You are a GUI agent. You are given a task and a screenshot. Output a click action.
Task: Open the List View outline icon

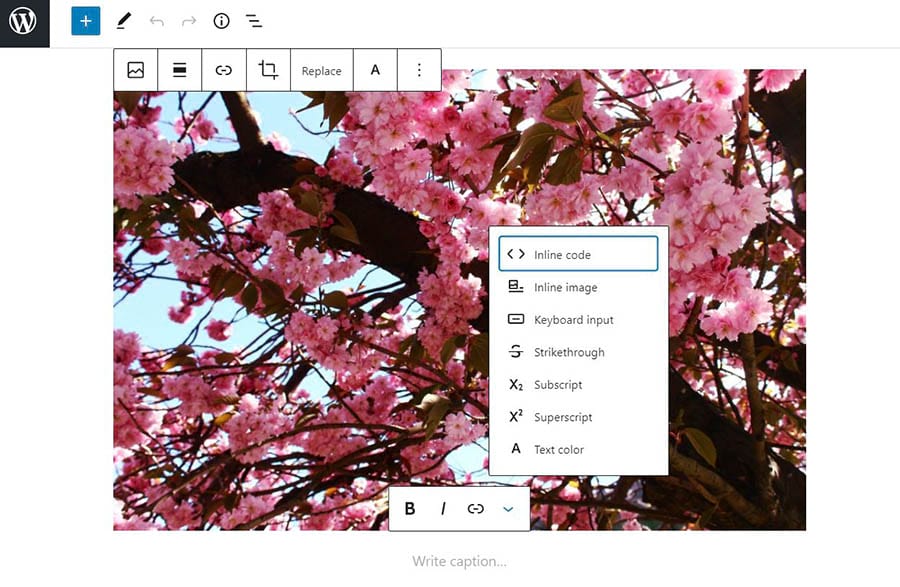coord(254,21)
